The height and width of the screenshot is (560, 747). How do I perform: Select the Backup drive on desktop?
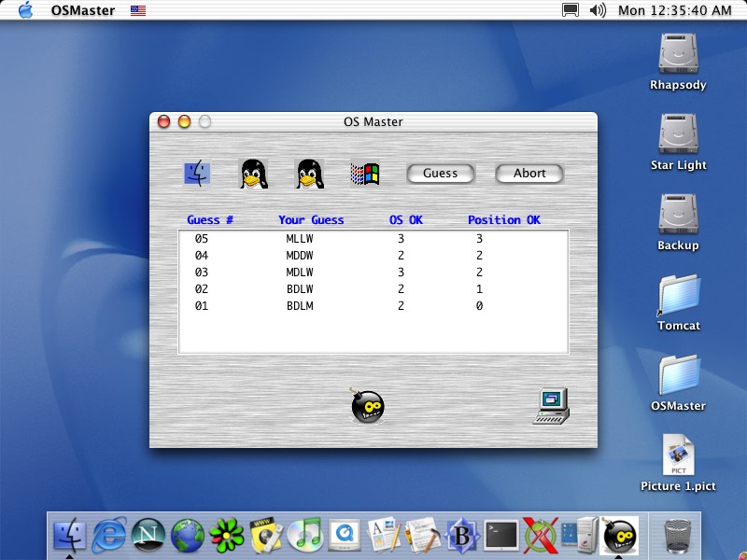(678, 222)
